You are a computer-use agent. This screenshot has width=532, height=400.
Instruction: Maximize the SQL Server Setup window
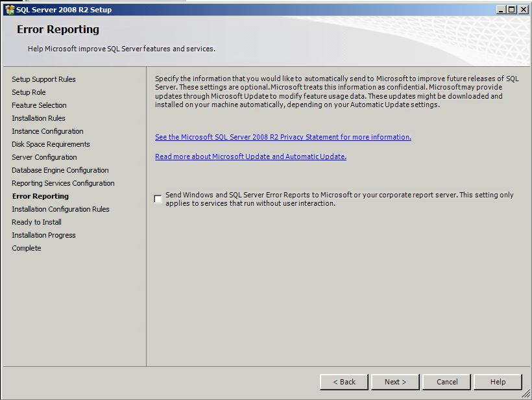pos(512,10)
